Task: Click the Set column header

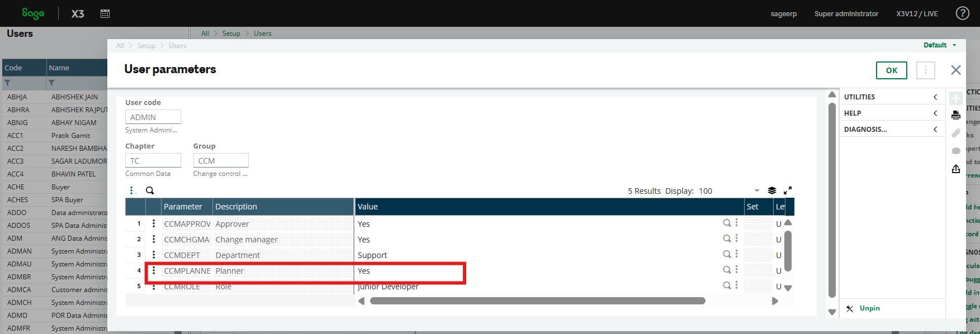Action: tap(758, 207)
